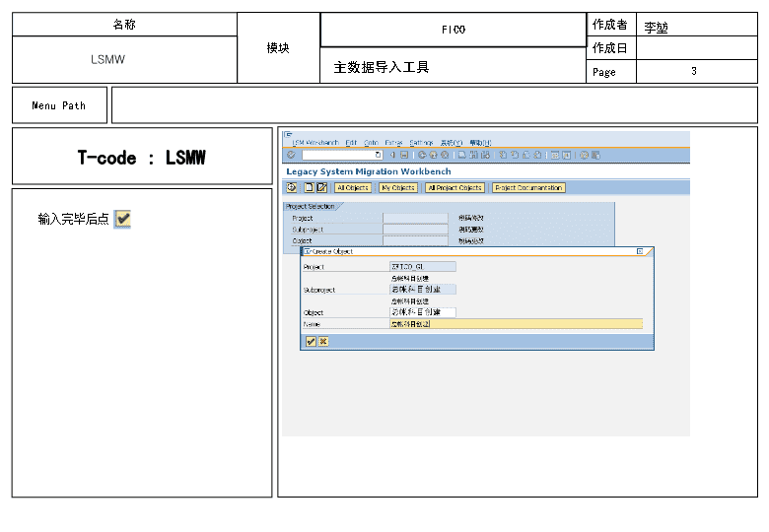Click the 主数据导入工具 text
This screenshot has height=532, width=769.
tap(382, 67)
